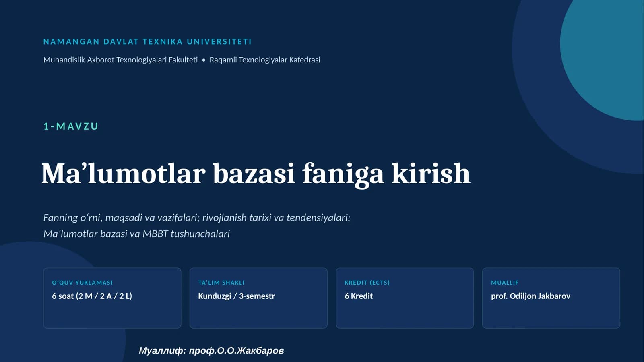
Task: Select 'Muhandislik-Axborot Texnologiyalari Fakulteti' text
Action: pyautogui.click(x=121, y=60)
